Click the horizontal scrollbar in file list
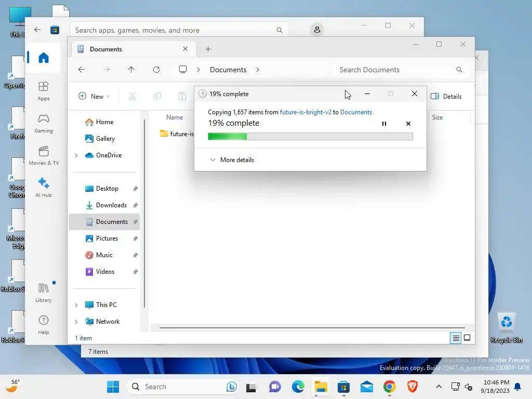This screenshot has width=532, height=399. click(312, 328)
